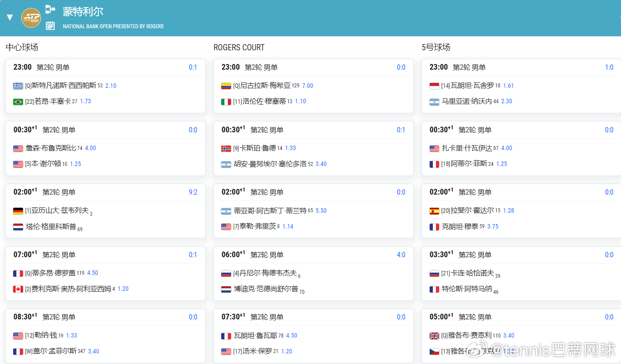Click the 06:00+1 match time on ROGERS COURT

click(x=233, y=255)
